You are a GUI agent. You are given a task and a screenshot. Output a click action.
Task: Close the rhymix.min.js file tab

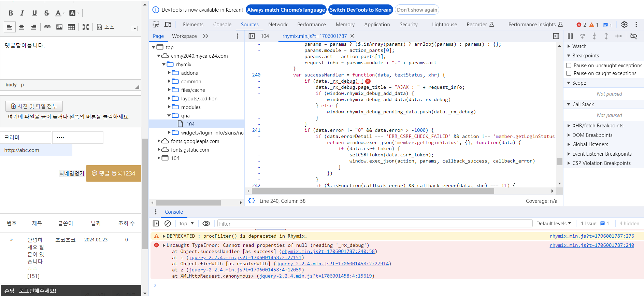352,36
